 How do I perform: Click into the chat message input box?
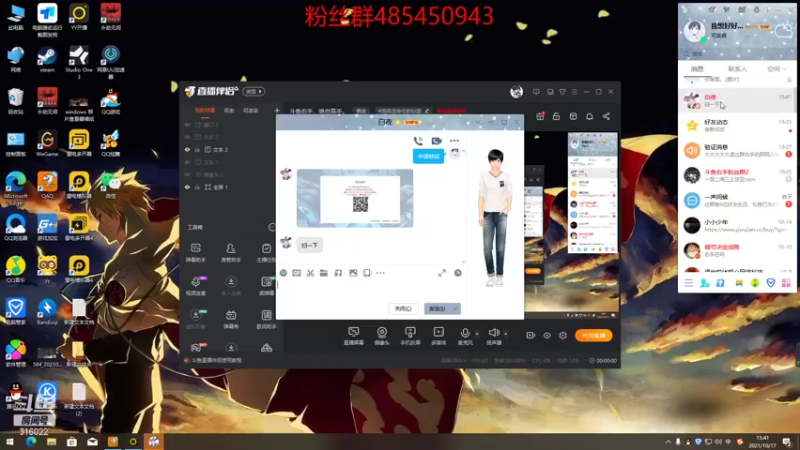click(x=370, y=291)
